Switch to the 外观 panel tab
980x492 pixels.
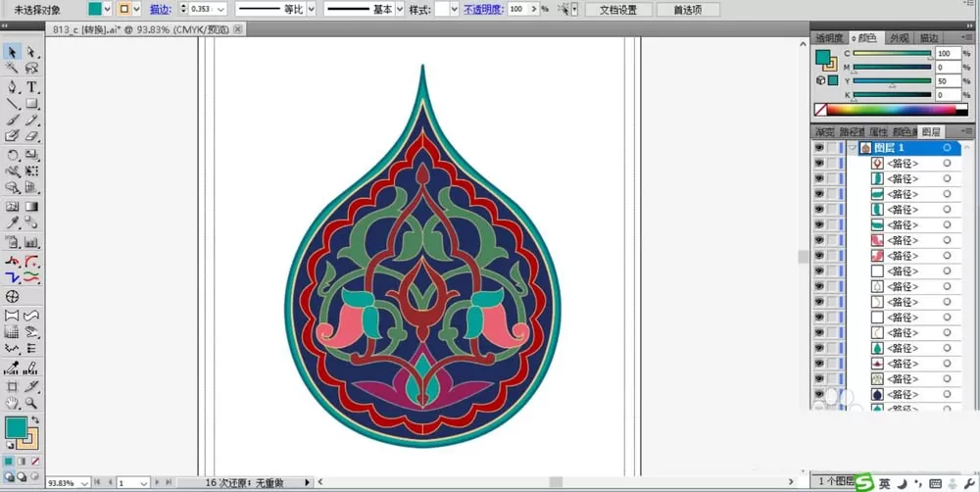900,38
